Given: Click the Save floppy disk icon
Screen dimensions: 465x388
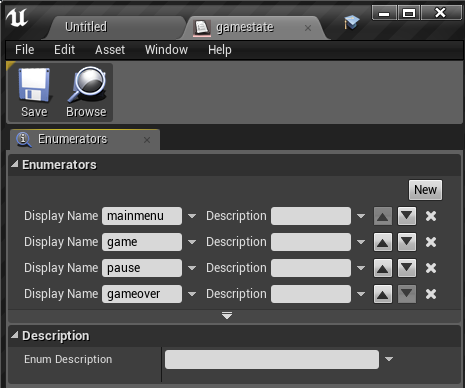Looking at the screenshot, I should point(34,85).
